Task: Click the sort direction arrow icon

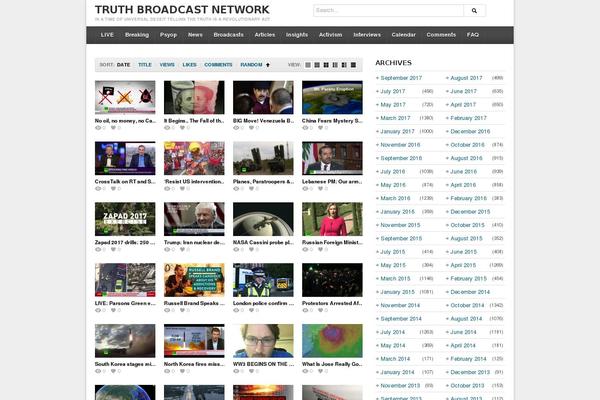Action: point(268,65)
